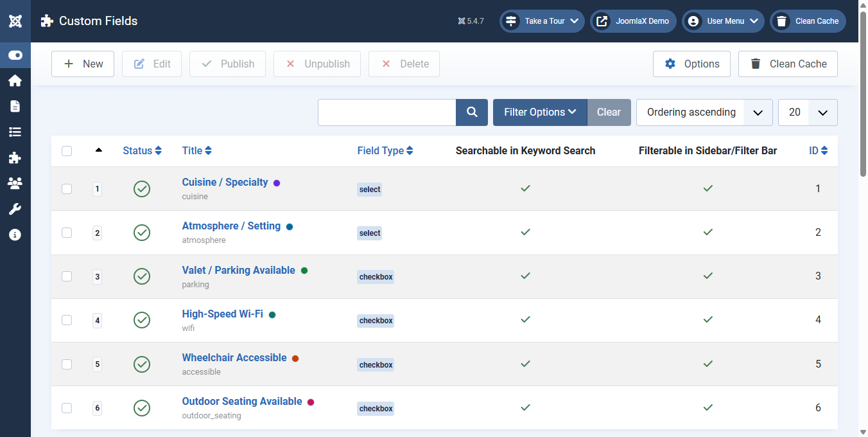Open the Valet / Parking Available field link
This screenshot has height=437, width=868.
(239, 271)
